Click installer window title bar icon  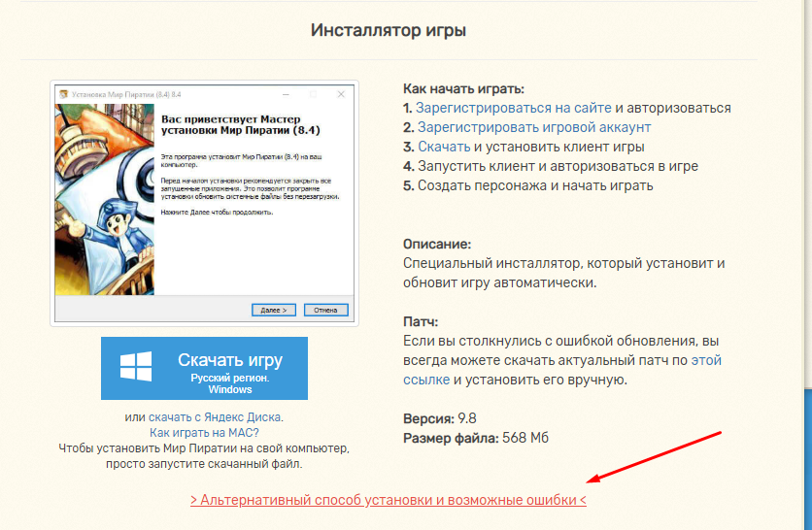tap(63, 94)
